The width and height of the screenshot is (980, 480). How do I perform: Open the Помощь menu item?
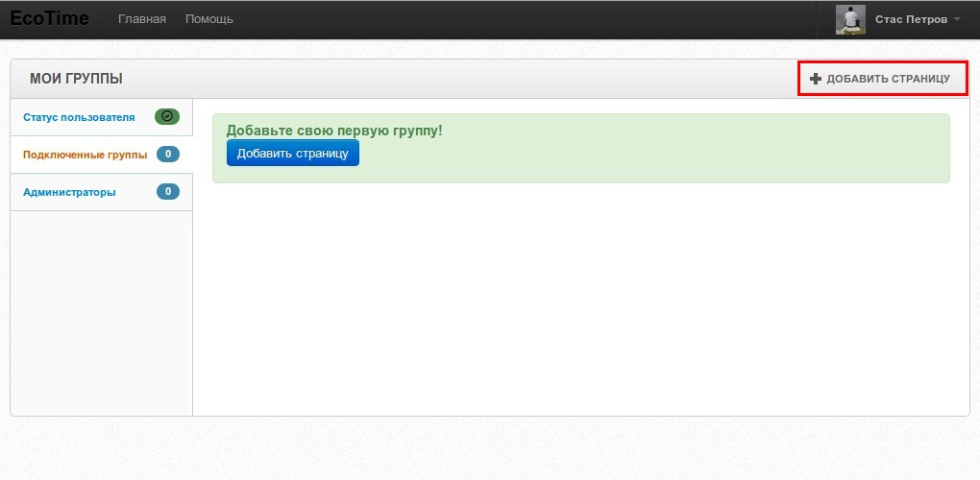pyautogui.click(x=208, y=19)
